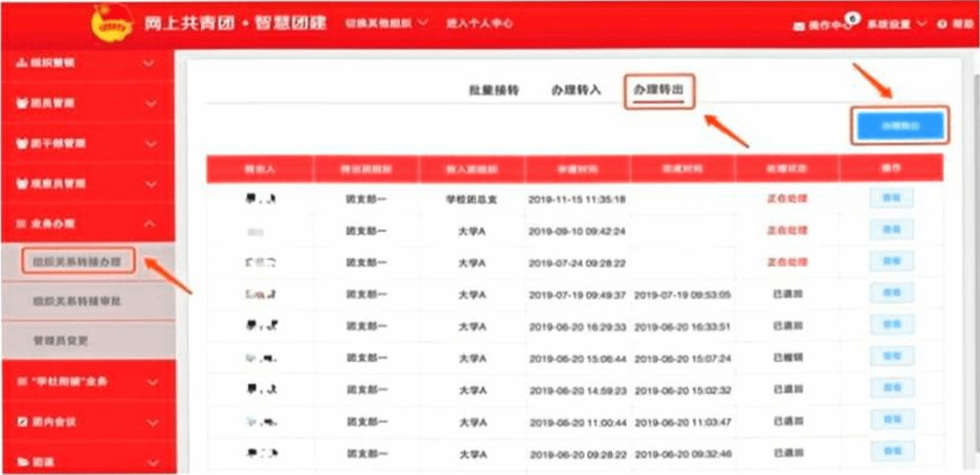Click the 团员管理 sidebar icon
Viewport: 980px width, 475px height.
(22, 104)
